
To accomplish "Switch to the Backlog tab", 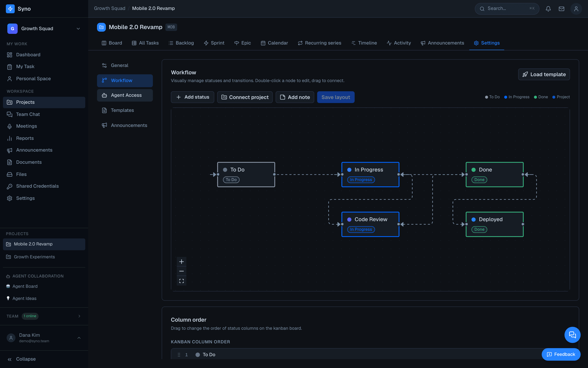I will 181,43.
